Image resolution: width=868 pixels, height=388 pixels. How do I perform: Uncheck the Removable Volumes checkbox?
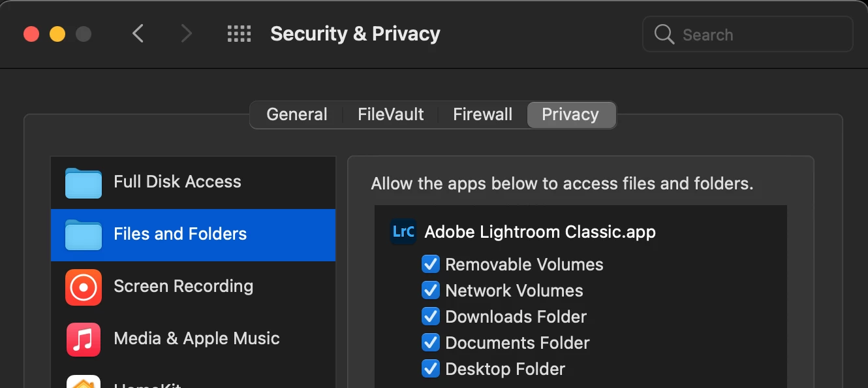pos(431,264)
